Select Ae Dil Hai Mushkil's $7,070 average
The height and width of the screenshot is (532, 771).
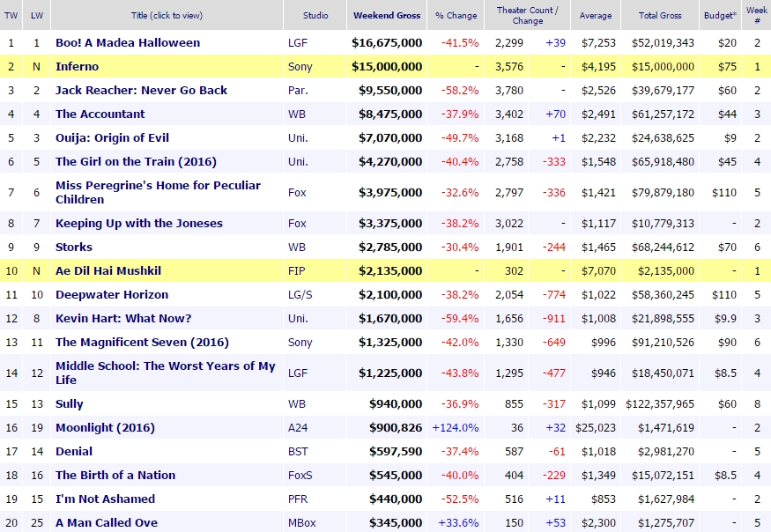pos(598,271)
